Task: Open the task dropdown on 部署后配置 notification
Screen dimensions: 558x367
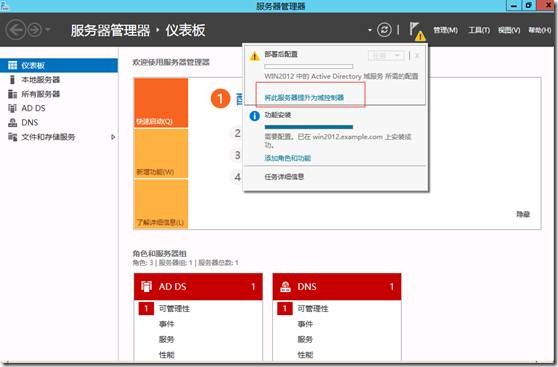Action: pyautogui.click(x=386, y=56)
